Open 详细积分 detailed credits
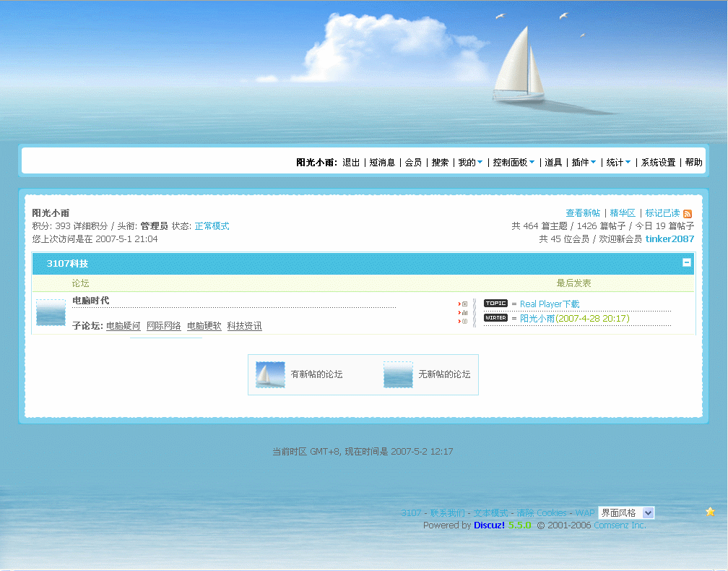728x571 pixels. (x=90, y=226)
